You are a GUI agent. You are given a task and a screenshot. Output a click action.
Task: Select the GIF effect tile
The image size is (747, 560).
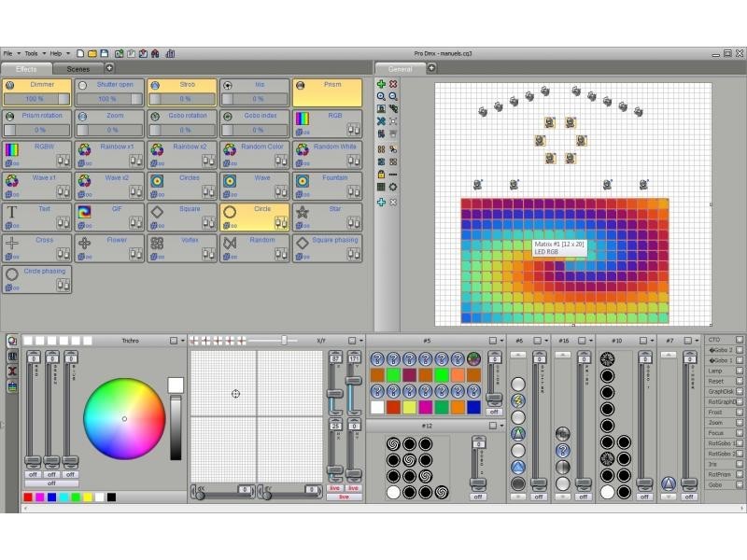pos(109,217)
